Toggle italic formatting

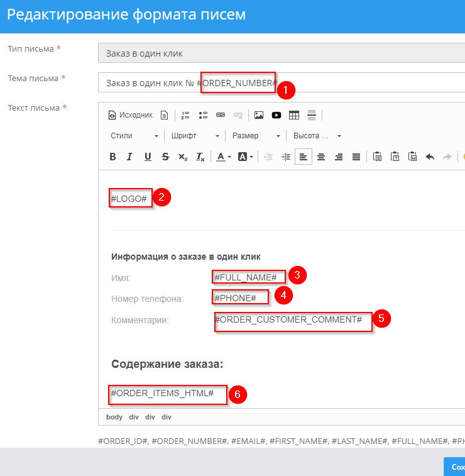tap(130, 157)
